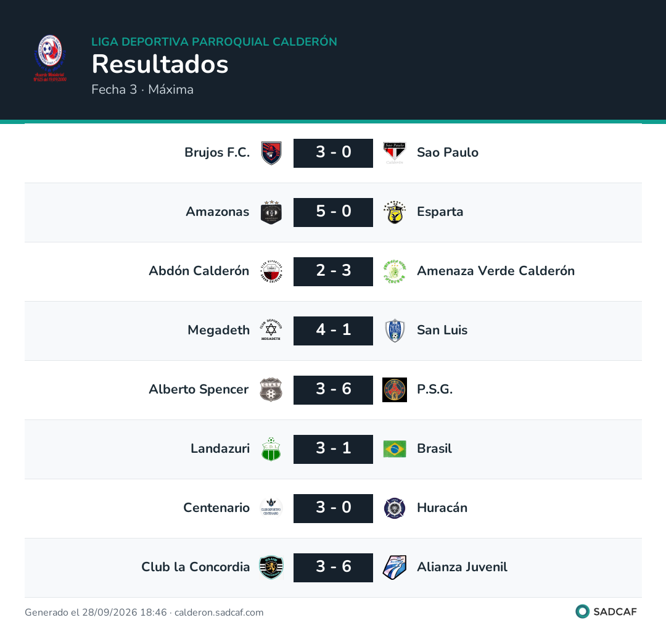Click the Alianza Juvenil blue crest
This screenshot has height=644, width=666.
click(395, 568)
